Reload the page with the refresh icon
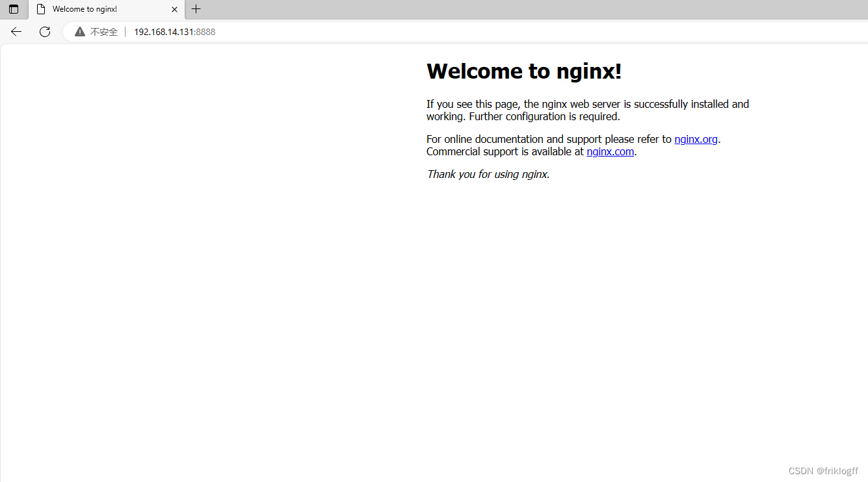The width and height of the screenshot is (868, 482). (x=45, y=32)
